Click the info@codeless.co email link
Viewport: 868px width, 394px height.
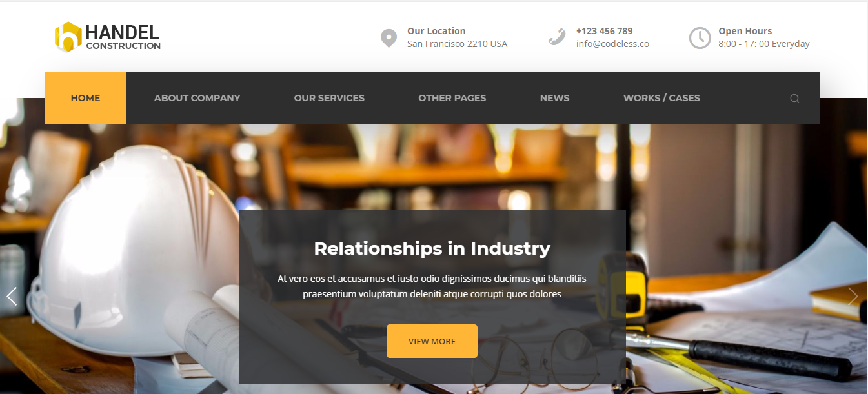click(612, 44)
